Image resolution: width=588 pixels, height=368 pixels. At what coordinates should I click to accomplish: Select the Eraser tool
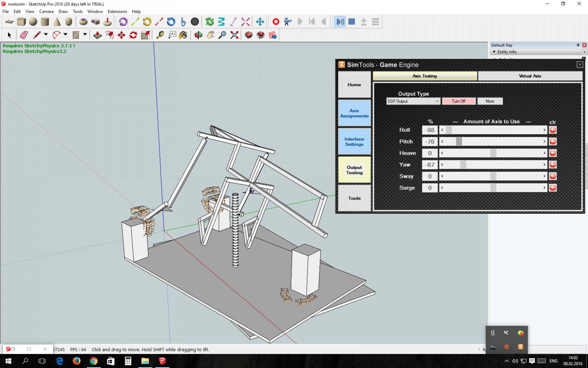(24, 35)
